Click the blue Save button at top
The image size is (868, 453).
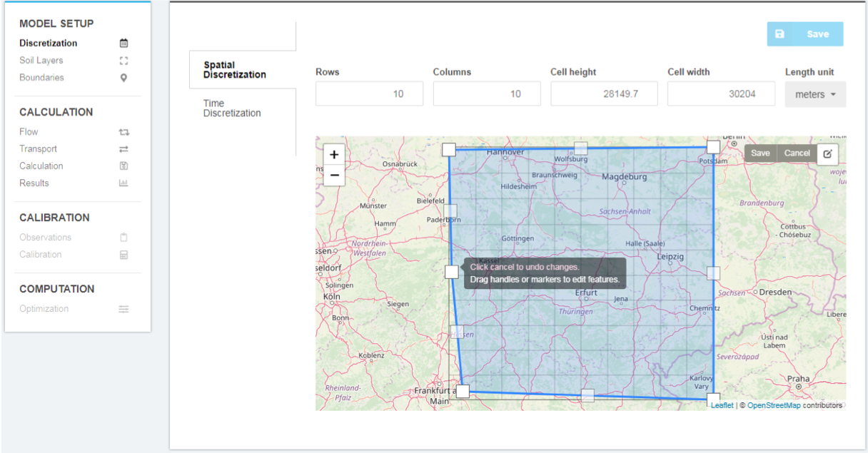804,34
